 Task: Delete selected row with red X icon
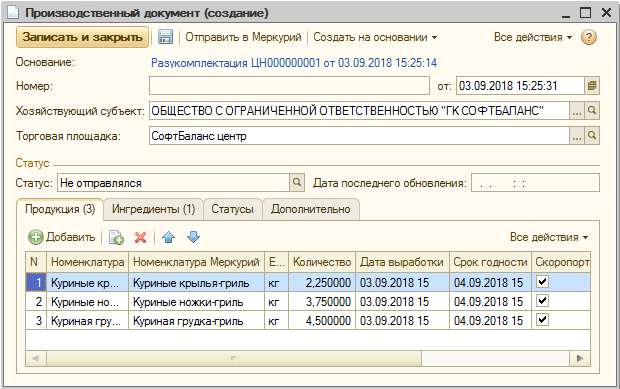(x=140, y=237)
